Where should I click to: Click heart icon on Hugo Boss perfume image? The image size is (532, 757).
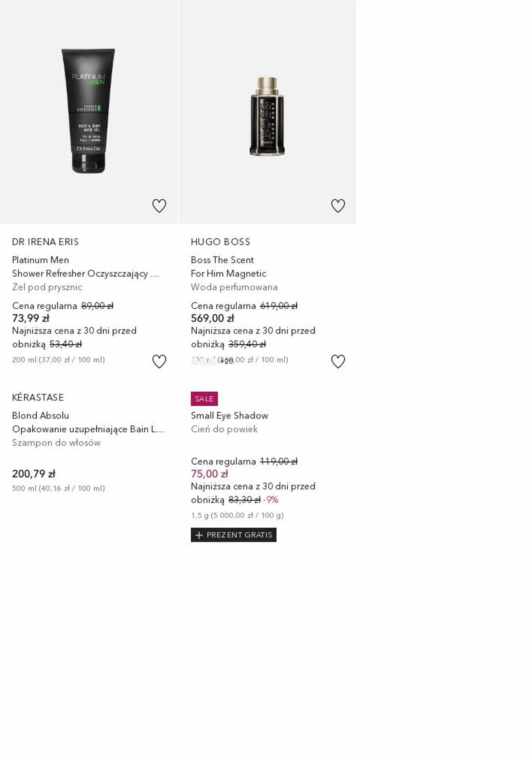pyautogui.click(x=338, y=206)
